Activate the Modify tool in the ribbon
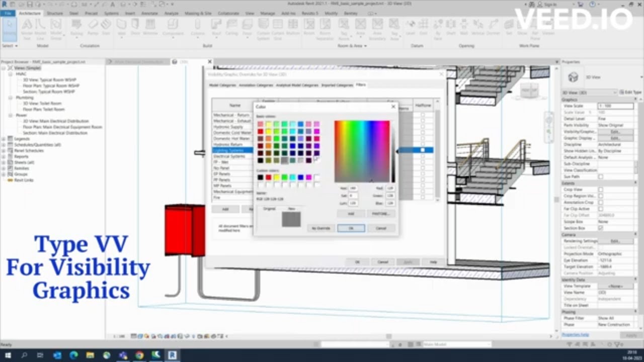644x362 pixels. point(9,28)
